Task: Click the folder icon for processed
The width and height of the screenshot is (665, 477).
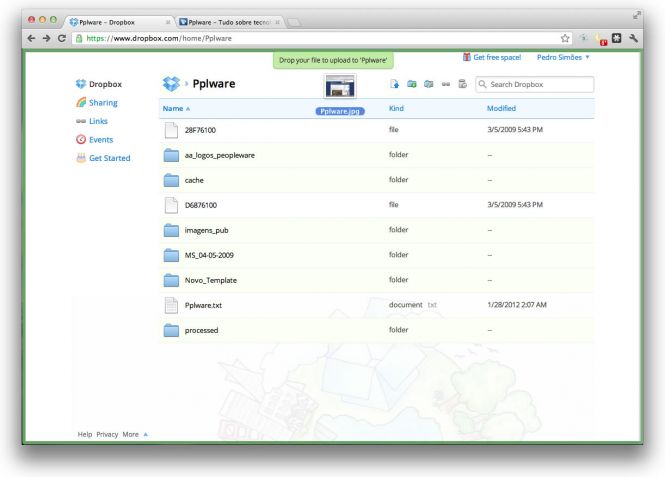Action: pos(171,330)
